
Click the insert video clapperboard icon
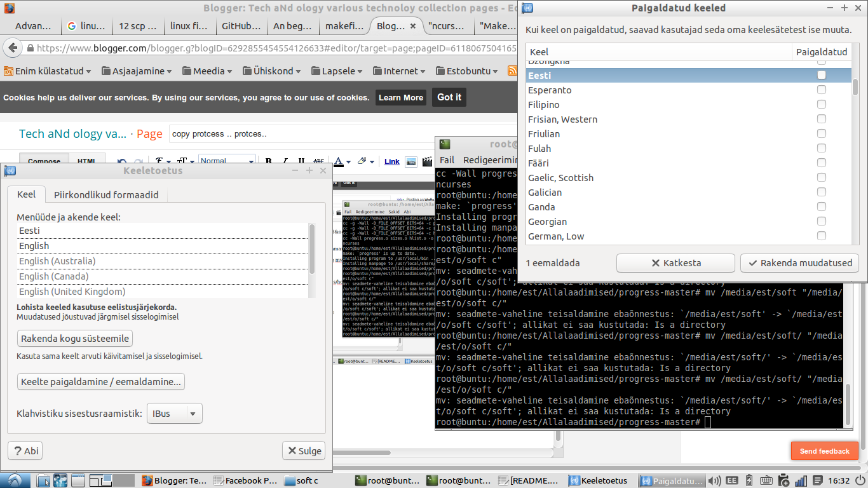point(427,161)
